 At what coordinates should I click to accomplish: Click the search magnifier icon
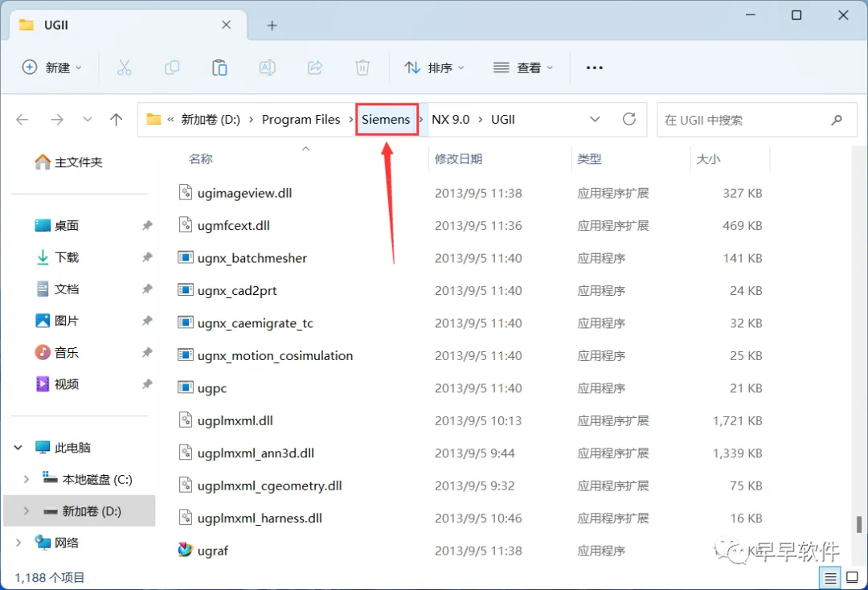(837, 120)
